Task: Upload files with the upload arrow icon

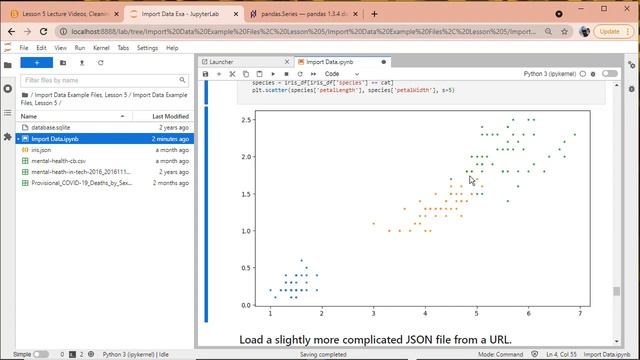Action: [x=82, y=63]
